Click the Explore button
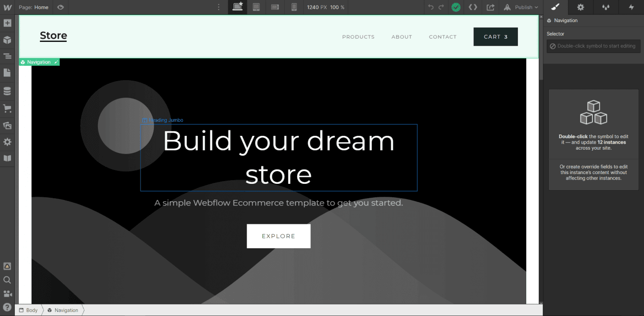This screenshot has width=644, height=316. click(x=279, y=236)
